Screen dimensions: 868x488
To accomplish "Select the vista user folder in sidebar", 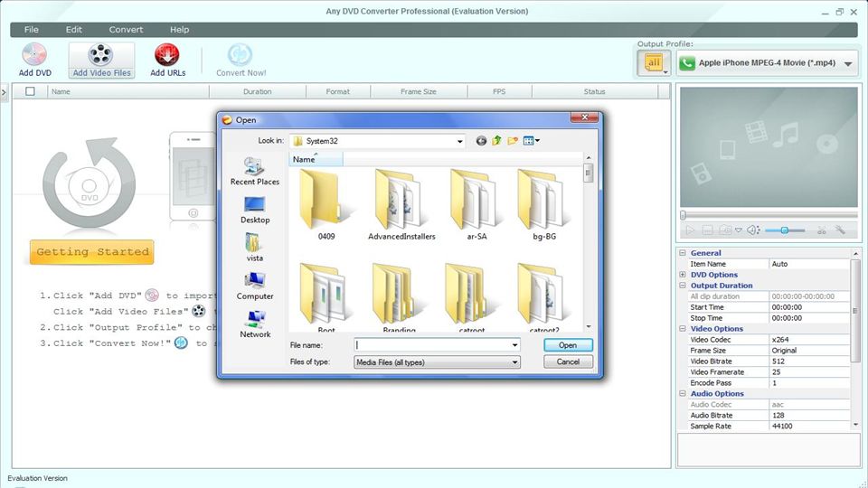I will coord(255,248).
